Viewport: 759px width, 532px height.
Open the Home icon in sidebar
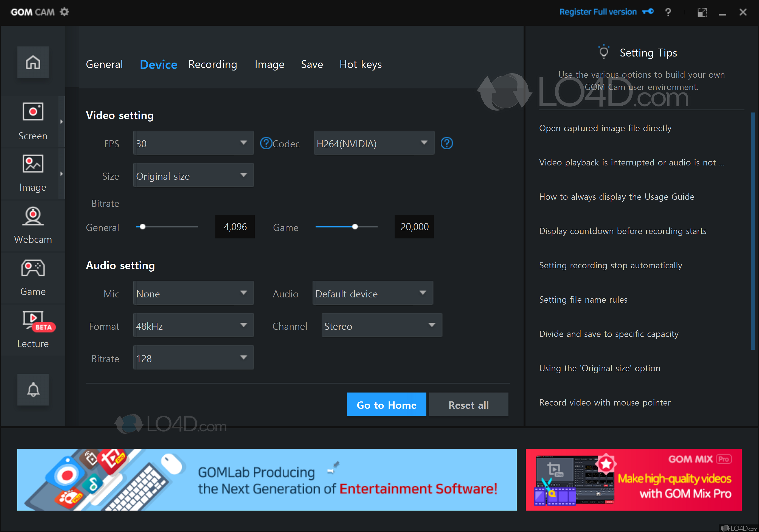(x=33, y=62)
